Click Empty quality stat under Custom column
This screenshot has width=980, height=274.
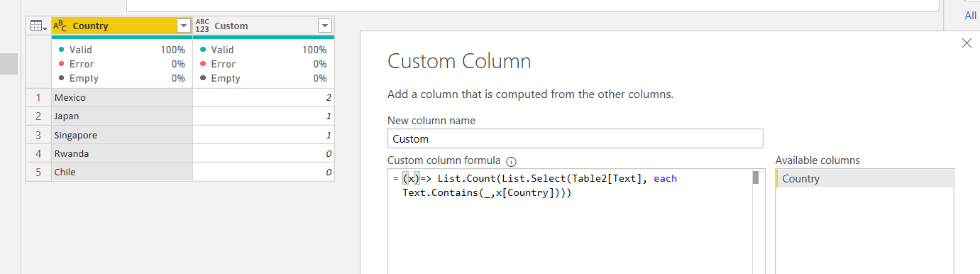pos(263,78)
